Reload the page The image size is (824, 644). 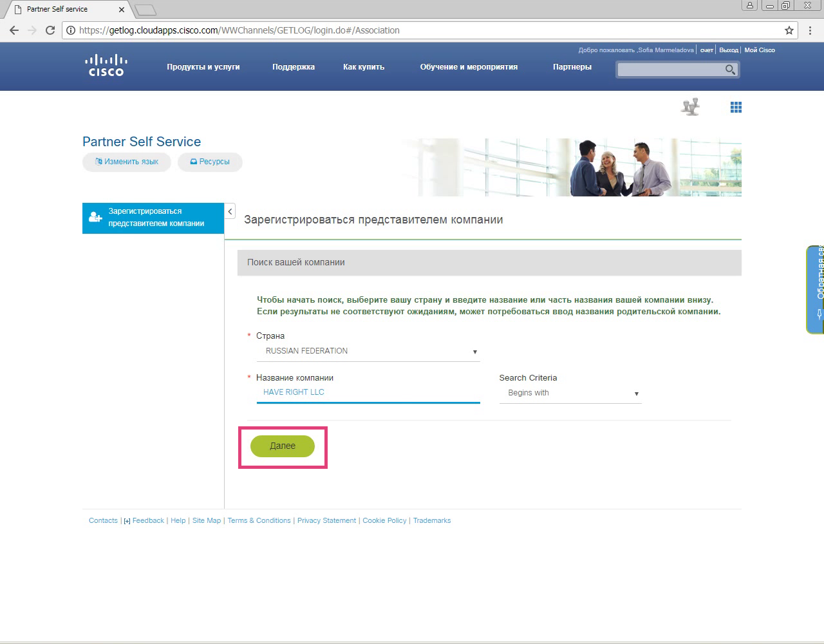point(50,30)
